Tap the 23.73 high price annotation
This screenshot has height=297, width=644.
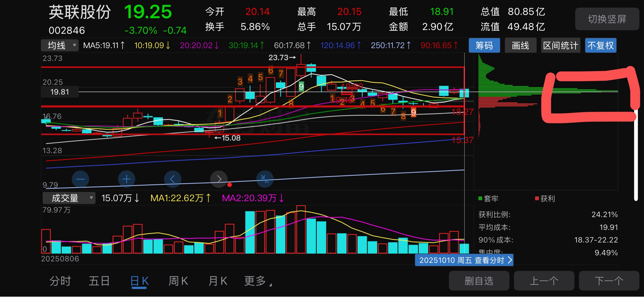(282, 58)
